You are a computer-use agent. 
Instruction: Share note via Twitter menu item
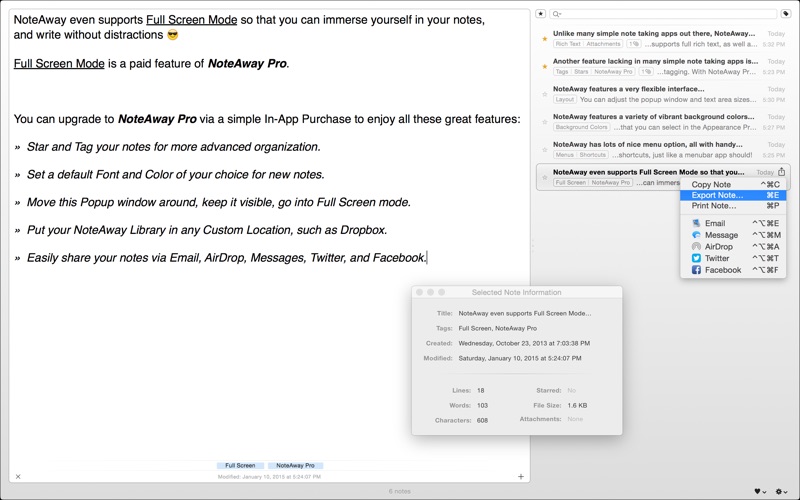click(733, 258)
